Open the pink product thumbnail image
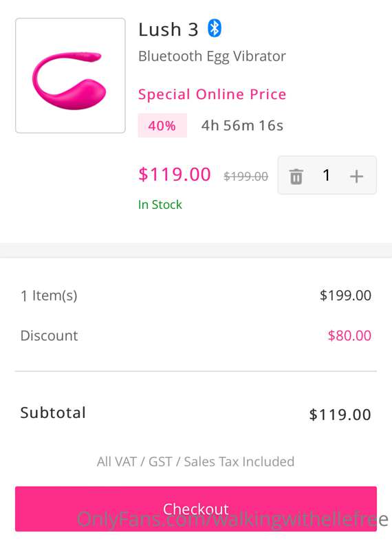 (x=70, y=76)
